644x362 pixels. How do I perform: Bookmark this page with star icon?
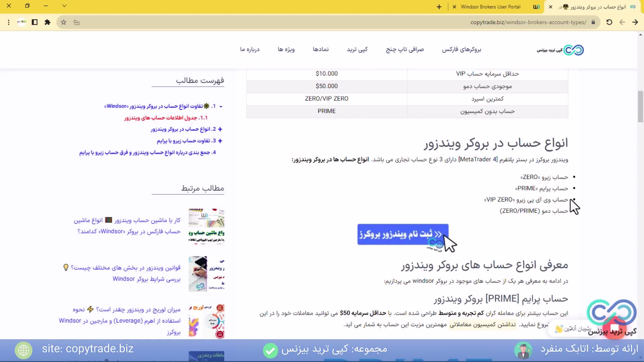click(63, 22)
